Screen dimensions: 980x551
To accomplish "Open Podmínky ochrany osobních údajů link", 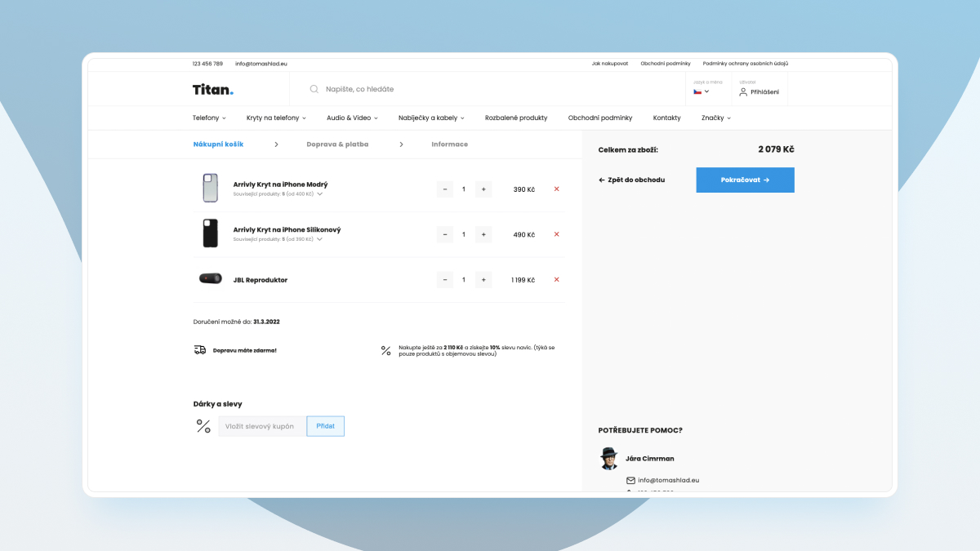I will pyautogui.click(x=746, y=64).
